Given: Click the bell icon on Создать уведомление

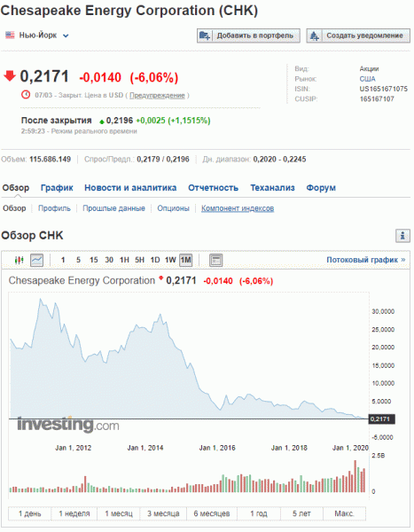Looking at the screenshot, I should pos(314,35).
